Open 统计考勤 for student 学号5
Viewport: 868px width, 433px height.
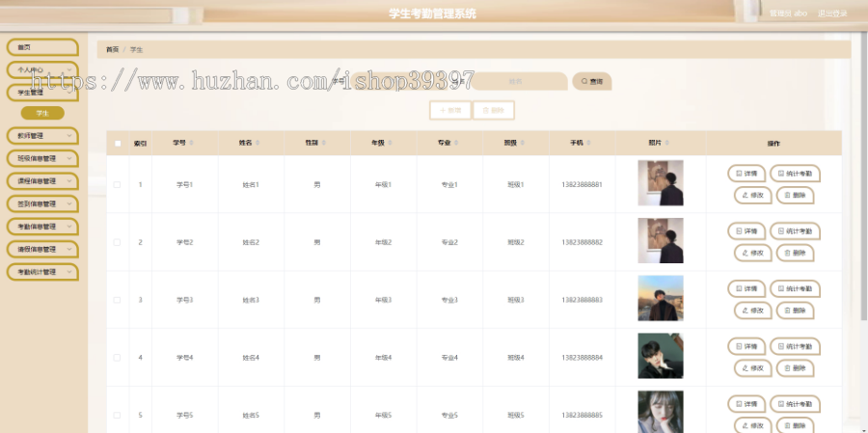tap(795, 404)
